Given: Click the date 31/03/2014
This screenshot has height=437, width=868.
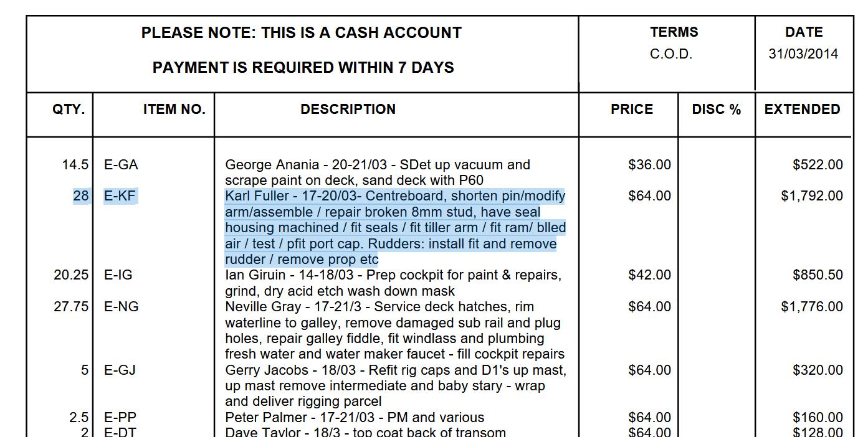Looking at the screenshot, I should [803, 54].
